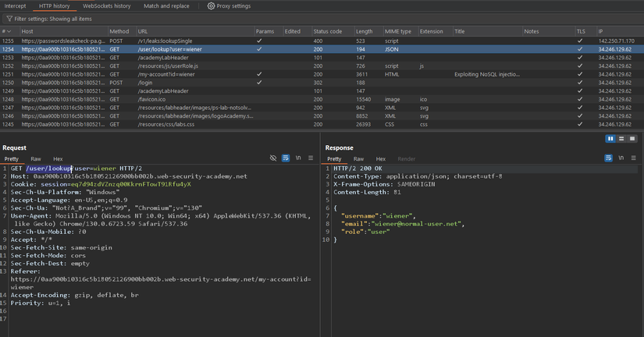Select the Pretty tab in Response panel
This screenshot has width=644, height=337.
tap(334, 159)
